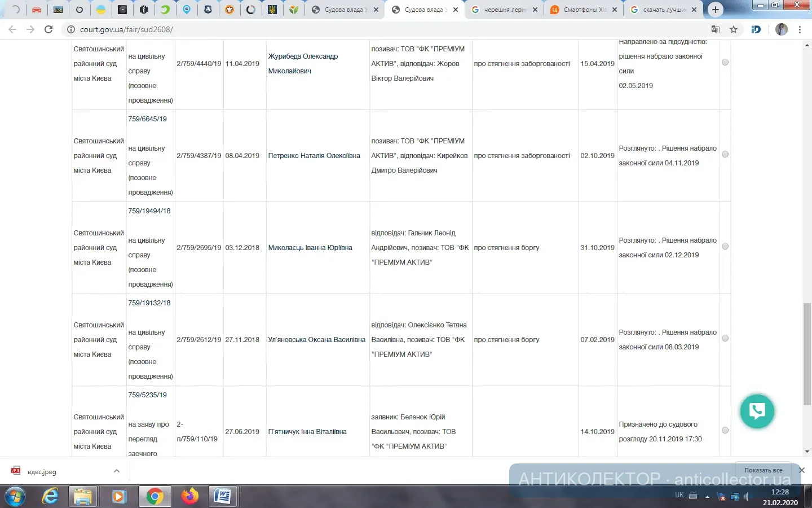Open the Chrome three-dot menu
Screen dimensions: 812x508
(800, 29)
